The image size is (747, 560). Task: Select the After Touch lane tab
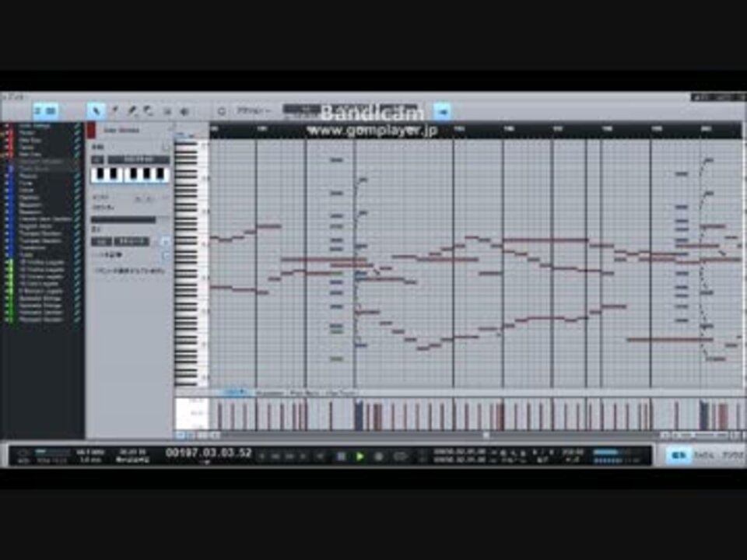[340, 393]
